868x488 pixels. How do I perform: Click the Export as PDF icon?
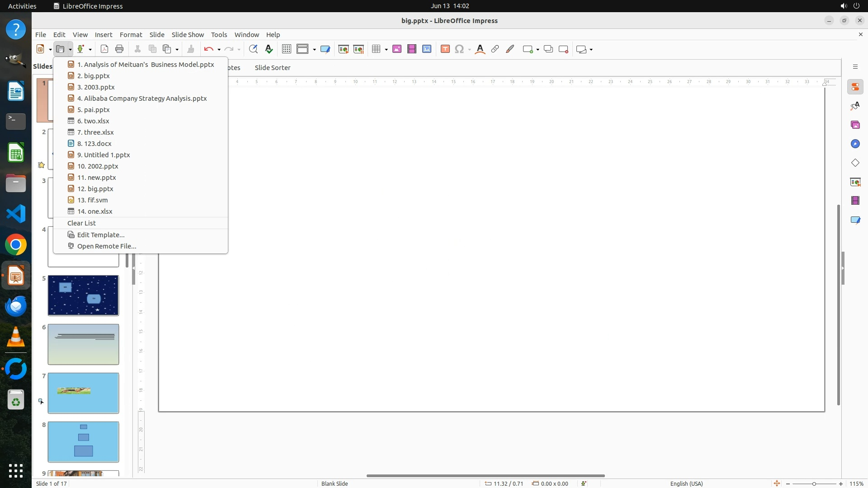pyautogui.click(x=104, y=49)
